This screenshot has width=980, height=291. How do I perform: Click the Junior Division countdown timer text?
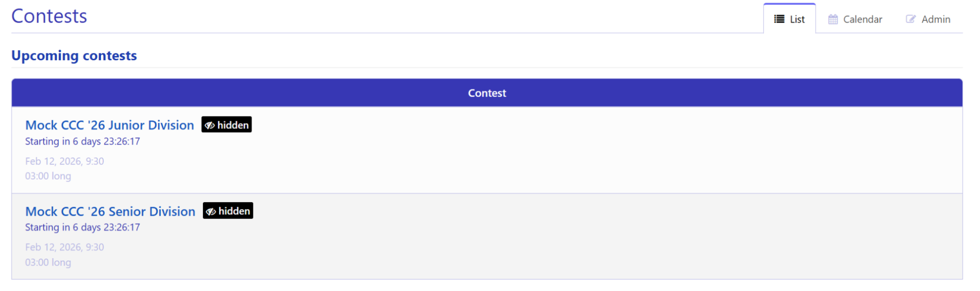(82, 141)
